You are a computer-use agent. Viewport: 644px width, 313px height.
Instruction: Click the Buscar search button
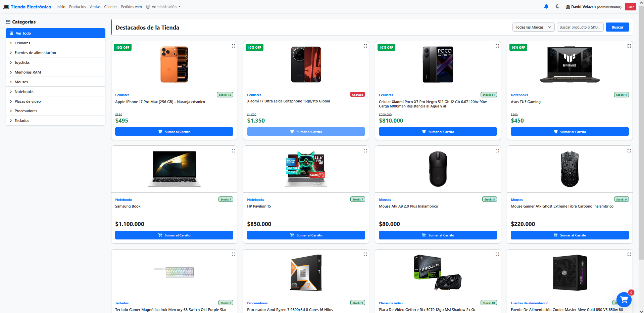pos(617,27)
